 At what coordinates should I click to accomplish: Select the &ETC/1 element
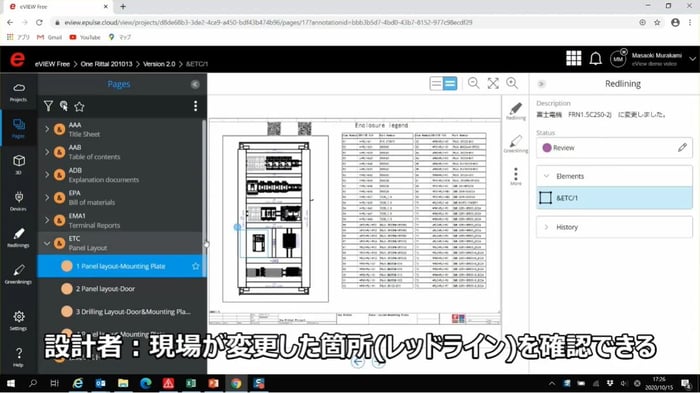[614, 197]
